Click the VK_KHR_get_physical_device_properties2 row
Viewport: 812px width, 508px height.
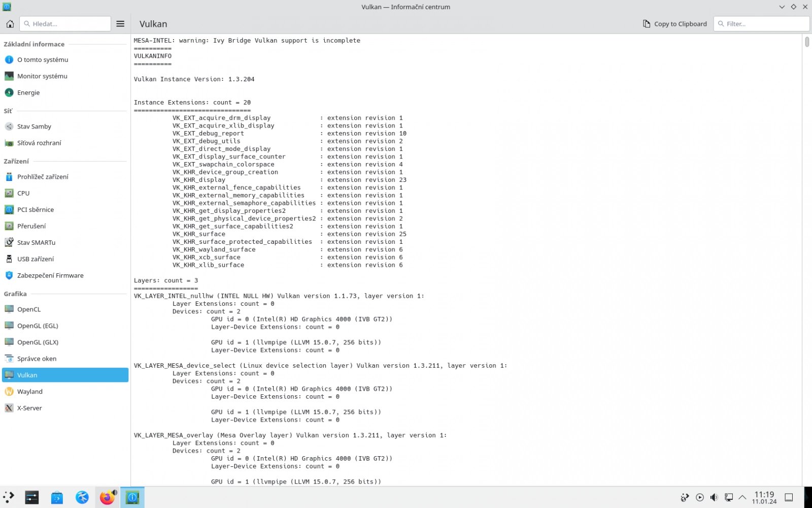tap(287, 218)
